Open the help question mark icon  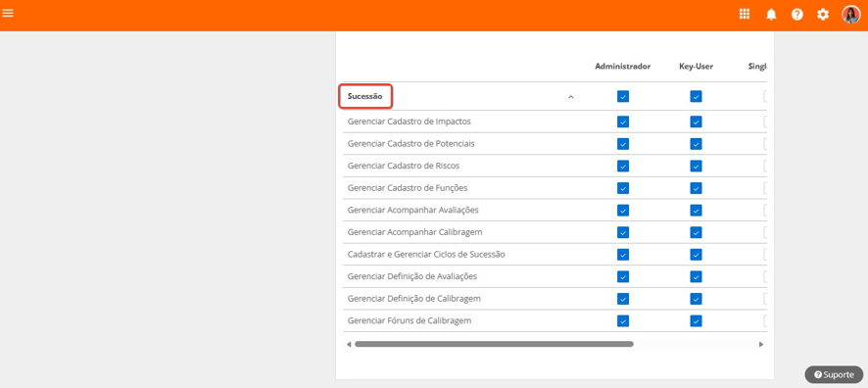pyautogui.click(x=797, y=15)
